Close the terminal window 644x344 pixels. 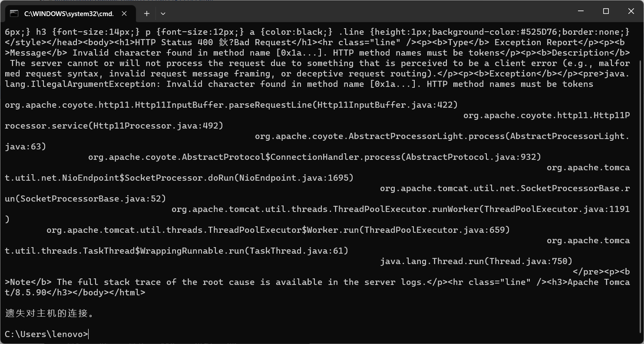(631, 11)
